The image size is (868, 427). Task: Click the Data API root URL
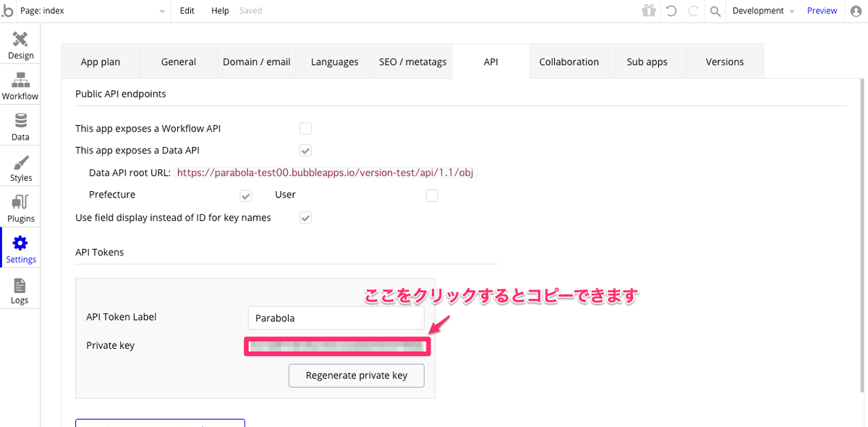pos(325,173)
